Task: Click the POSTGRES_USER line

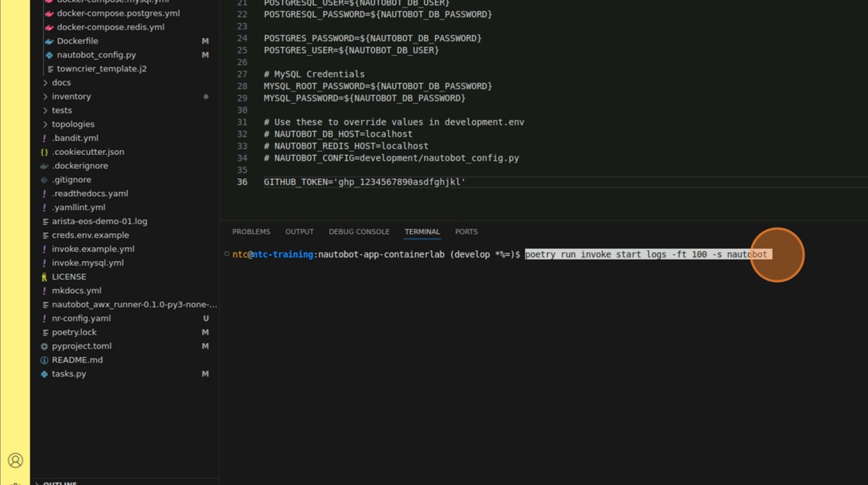Action: tap(352, 50)
